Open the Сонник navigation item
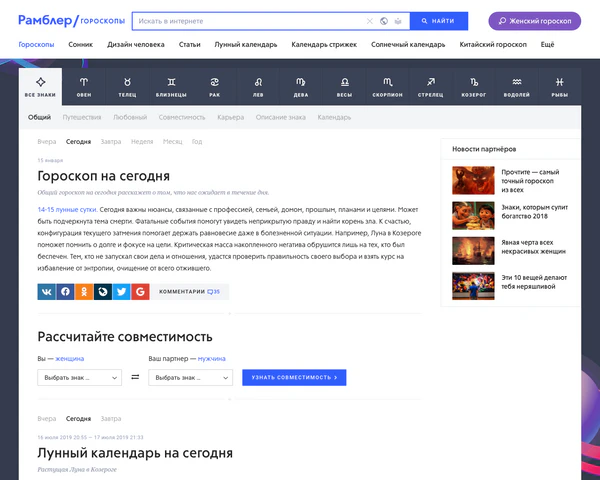The image size is (600, 480). coord(81,45)
